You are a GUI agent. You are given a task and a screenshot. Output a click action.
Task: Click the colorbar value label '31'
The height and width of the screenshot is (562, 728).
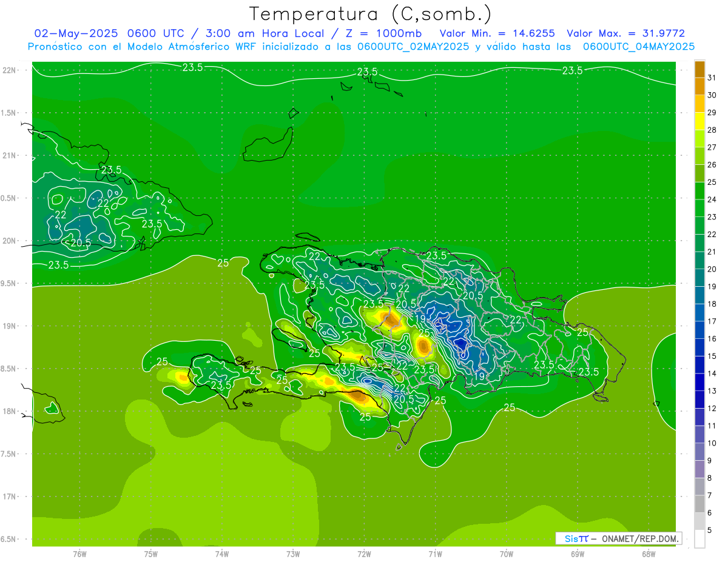(712, 78)
